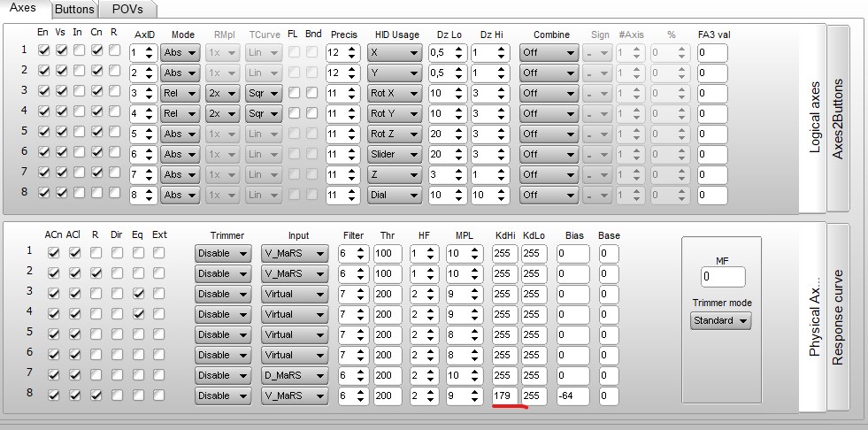868x430 pixels.
Task: Open the Trimmer mode Standard dropdown
Action: (x=721, y=320)
